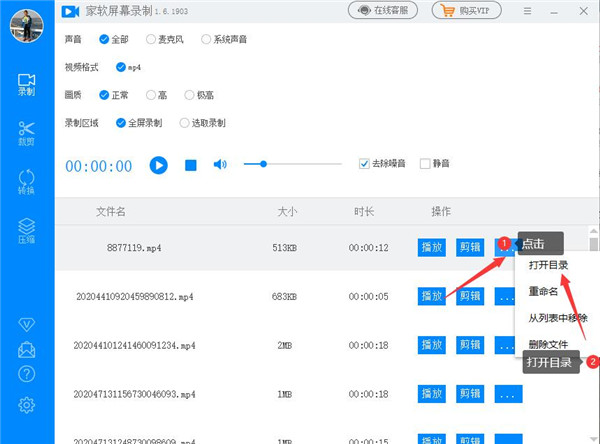
Task: Minimize the screen recorder window
Action: pyautogui.click(x=554, y=12)
